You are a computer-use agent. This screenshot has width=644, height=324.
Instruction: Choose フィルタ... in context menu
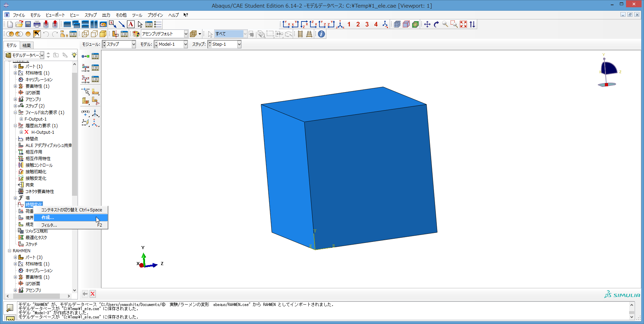tap(71, 225)
